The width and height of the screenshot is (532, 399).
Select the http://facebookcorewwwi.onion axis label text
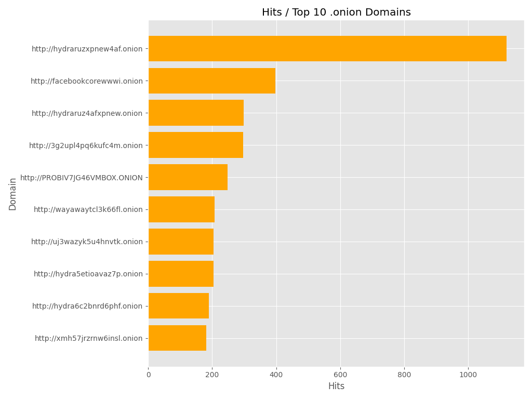coord(86,82)
